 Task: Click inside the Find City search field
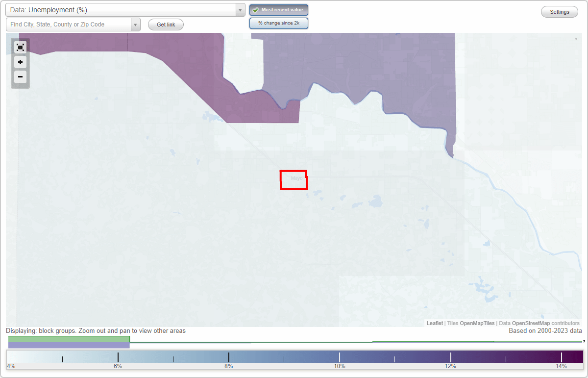point(69,24)
